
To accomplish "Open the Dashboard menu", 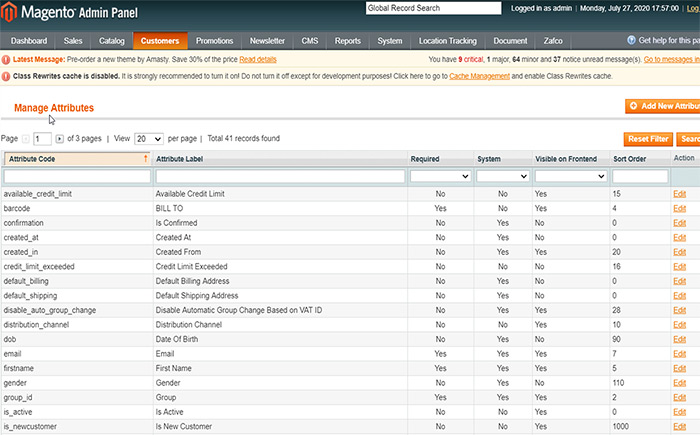I will tap(29, 41).
